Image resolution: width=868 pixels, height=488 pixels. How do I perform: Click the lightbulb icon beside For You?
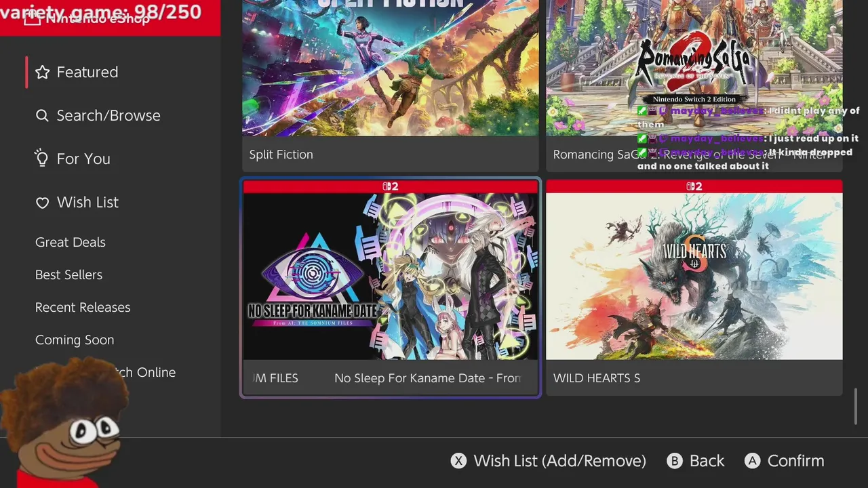42,159
